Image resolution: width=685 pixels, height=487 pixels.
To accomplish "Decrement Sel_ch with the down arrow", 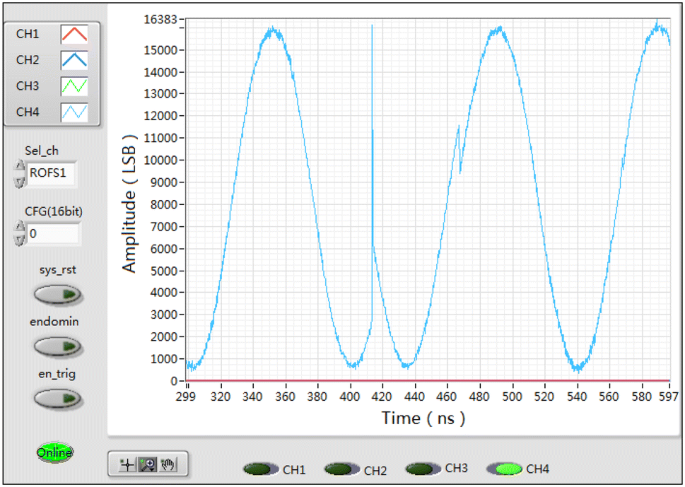I will click(20, 181).
